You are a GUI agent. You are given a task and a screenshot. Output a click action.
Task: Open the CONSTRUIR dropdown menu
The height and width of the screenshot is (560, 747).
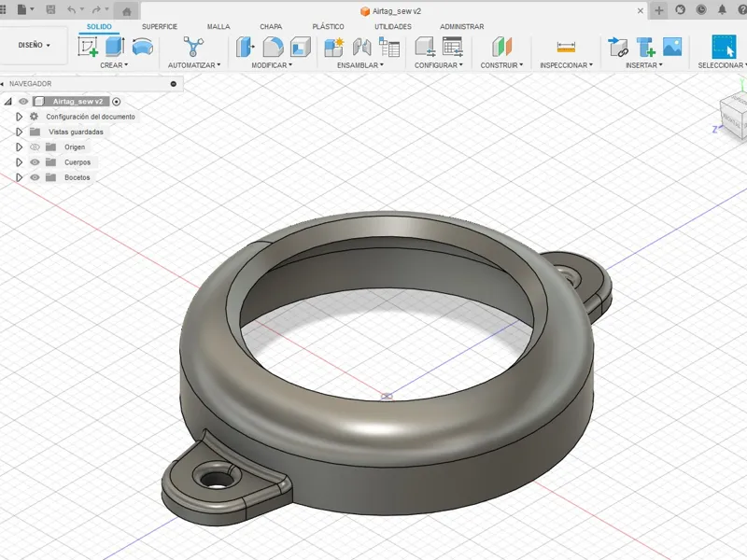(x=501, y=65)
